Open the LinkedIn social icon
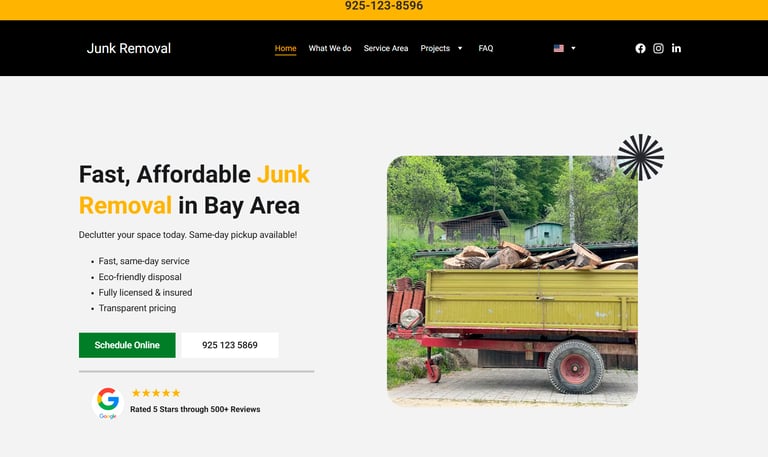Screen dimensions: 768x457 click(x=676, y=48)
